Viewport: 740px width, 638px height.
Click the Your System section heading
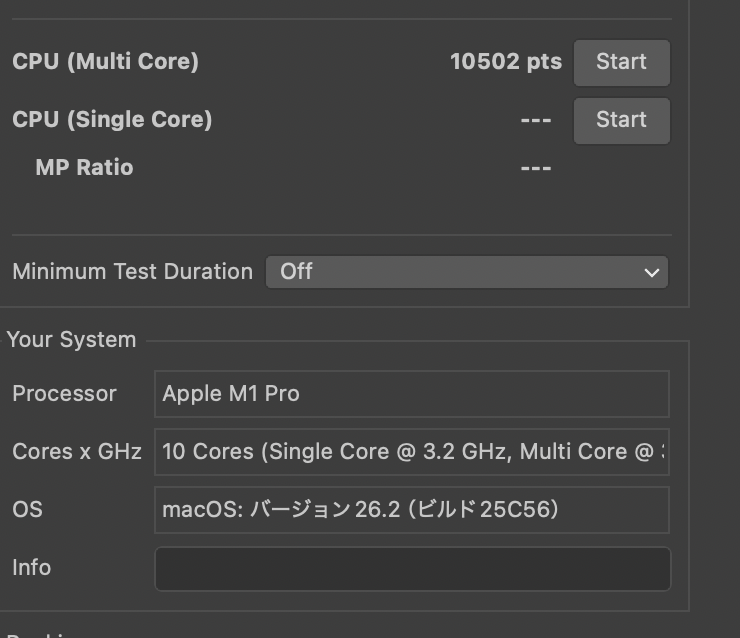click(71, 340)
